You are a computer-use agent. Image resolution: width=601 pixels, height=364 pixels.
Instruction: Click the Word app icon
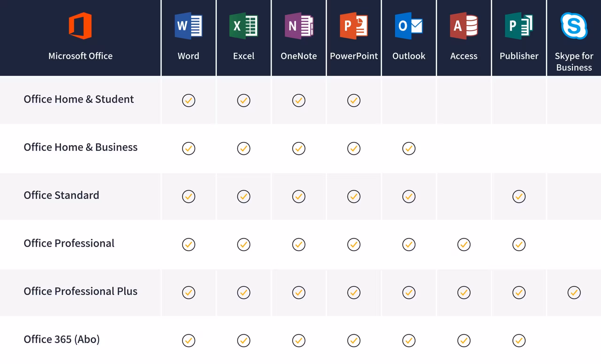[x=188, y=26]
